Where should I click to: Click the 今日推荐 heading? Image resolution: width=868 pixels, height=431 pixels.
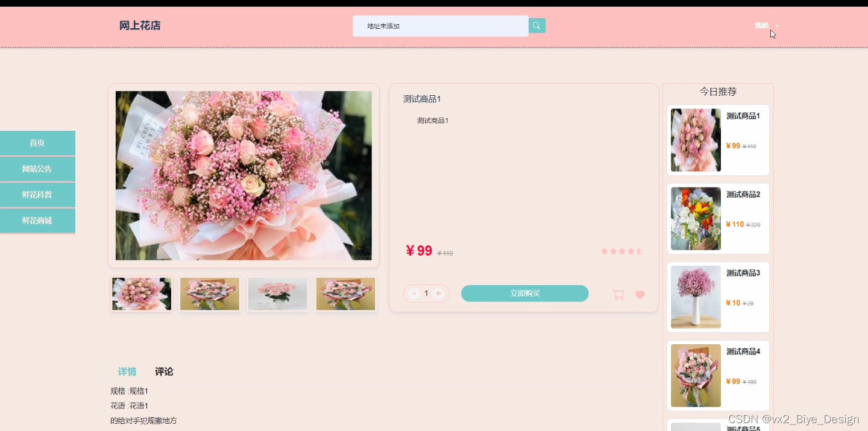point(718,92)
